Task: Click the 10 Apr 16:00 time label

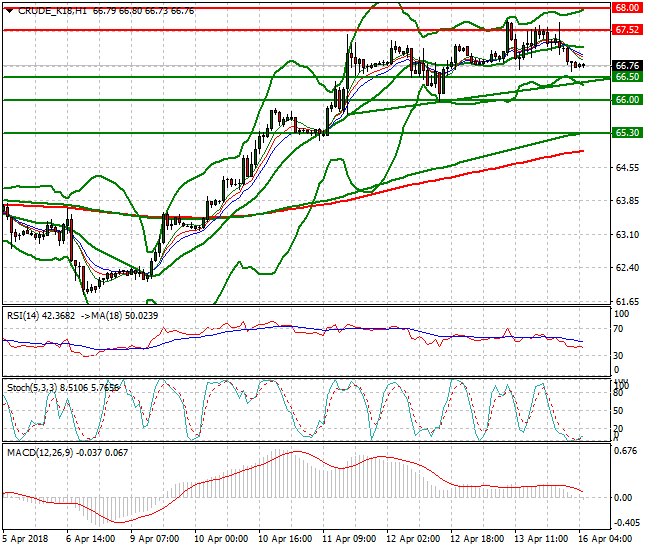Action: 285,539
